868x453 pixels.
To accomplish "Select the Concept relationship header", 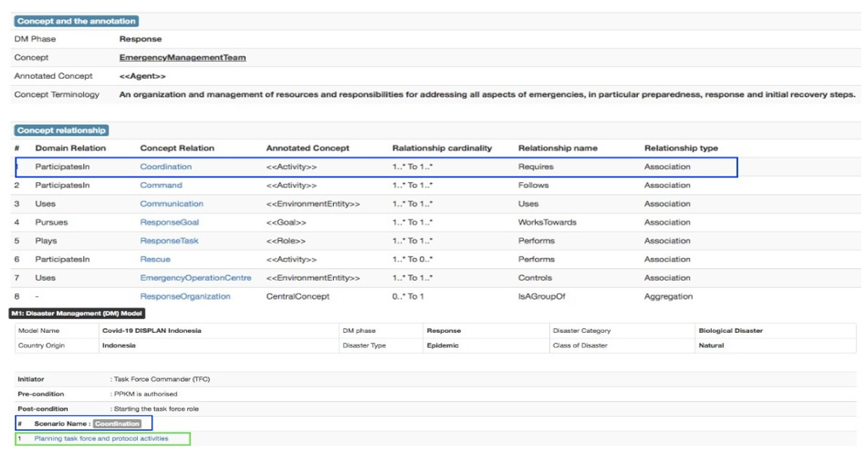I will point(61,131).
